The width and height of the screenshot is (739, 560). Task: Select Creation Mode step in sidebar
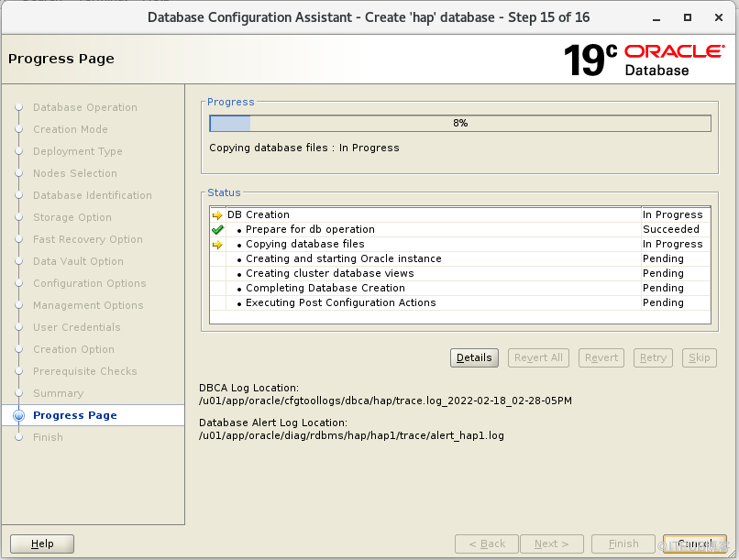71,129
